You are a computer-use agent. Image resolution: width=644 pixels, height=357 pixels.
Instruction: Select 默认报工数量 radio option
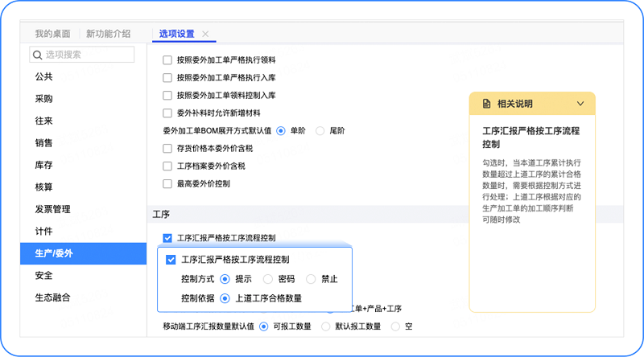326,326
